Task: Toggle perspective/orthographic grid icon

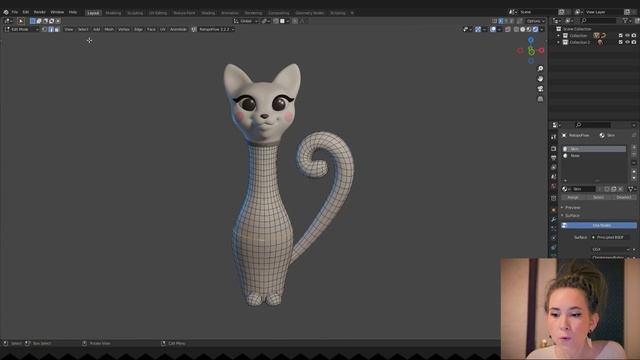Action: click(540, 99)
